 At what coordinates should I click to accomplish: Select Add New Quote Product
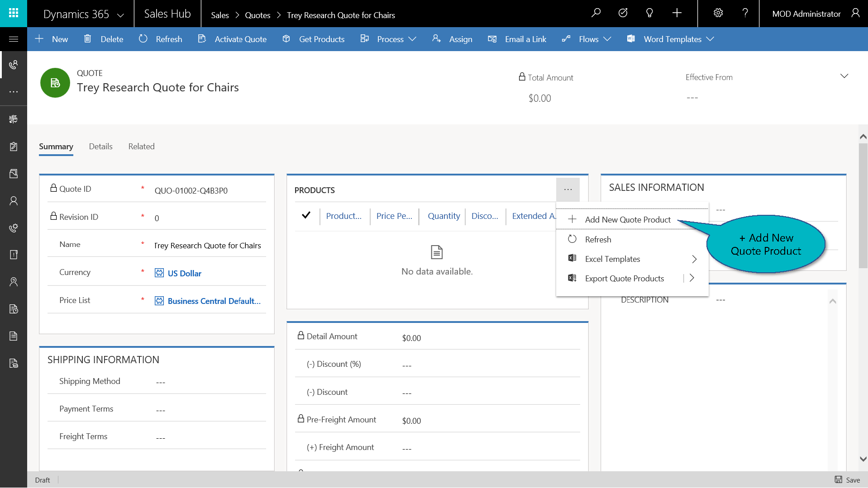pyautogui.click(x=627, y=220)
